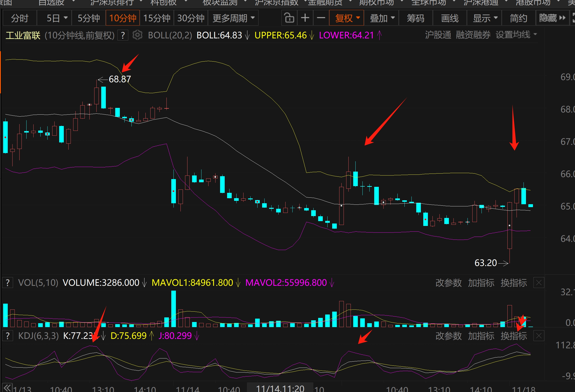
Task: Click 换指标 in the KDJ panel
Action: [x=514, y=336]
